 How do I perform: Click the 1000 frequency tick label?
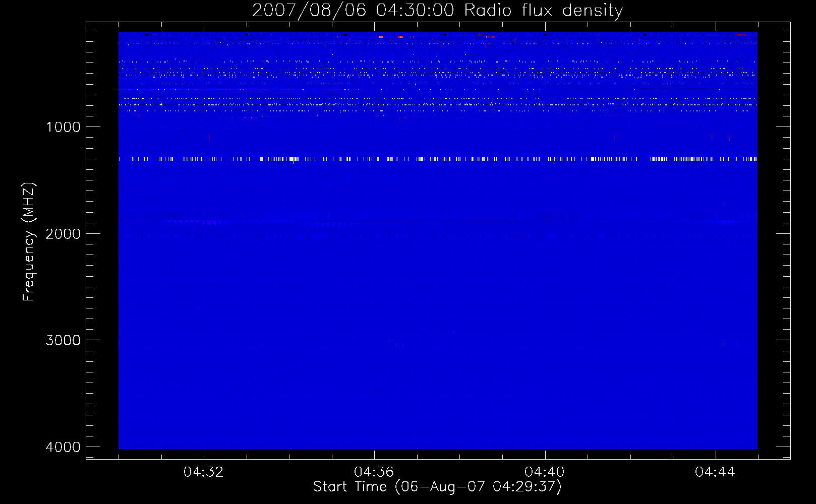63,127
